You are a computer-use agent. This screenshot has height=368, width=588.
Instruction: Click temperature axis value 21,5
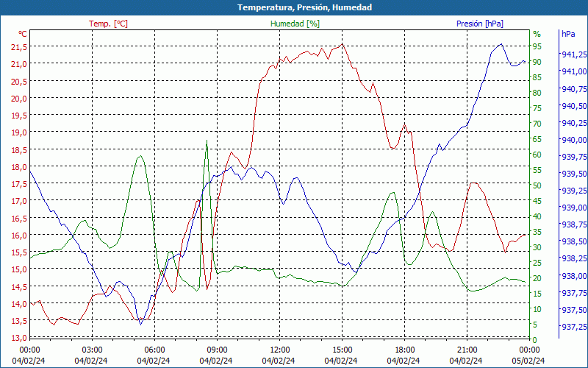pos(20,47)
